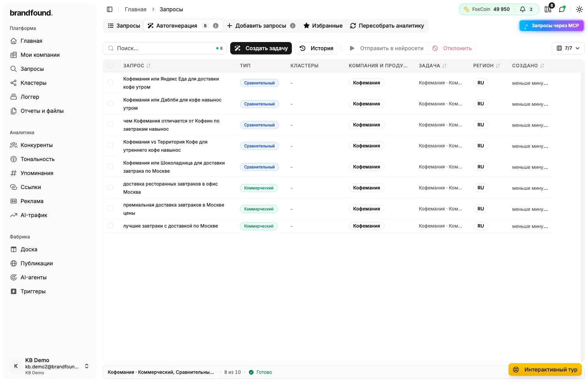Click Кофемания badge in the Яндекс Еда row
Viewport: 588px width, 382px height.
[x=366, y=83]
